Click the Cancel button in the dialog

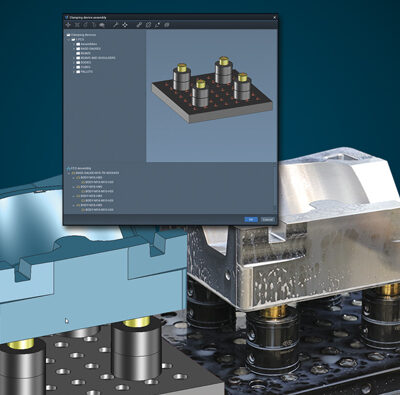(268, 219)
